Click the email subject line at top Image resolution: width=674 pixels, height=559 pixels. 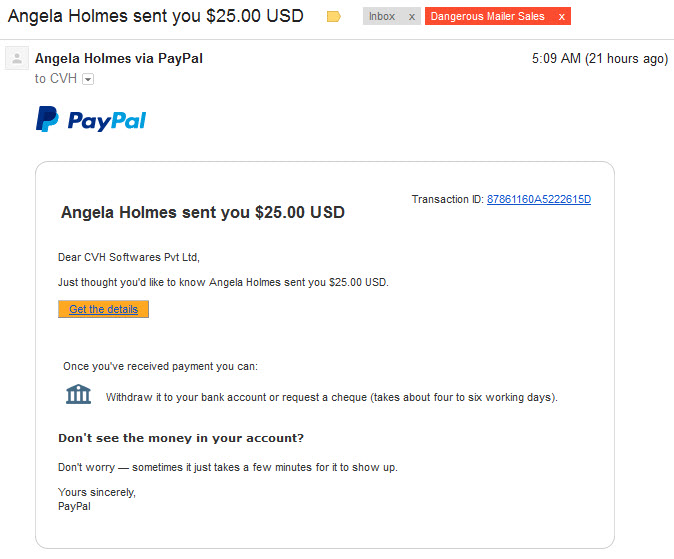(x=156, y=16)
